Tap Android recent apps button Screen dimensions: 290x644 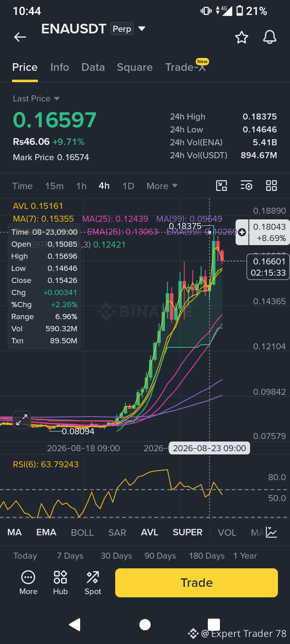click(214, 624)
